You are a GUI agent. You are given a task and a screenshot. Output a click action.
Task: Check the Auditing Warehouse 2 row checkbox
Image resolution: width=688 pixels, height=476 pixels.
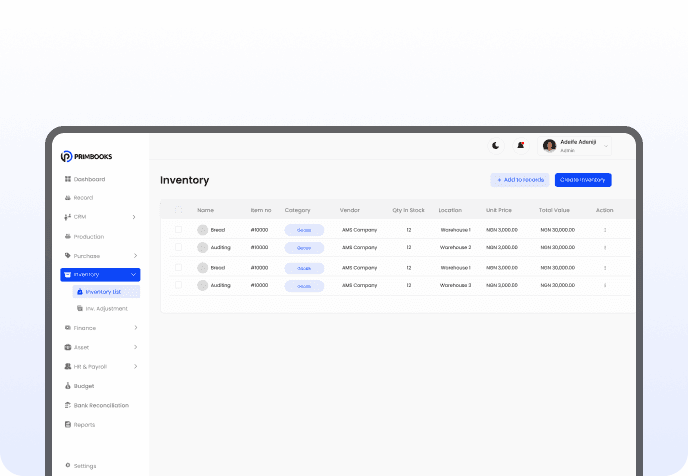[178, 247]
